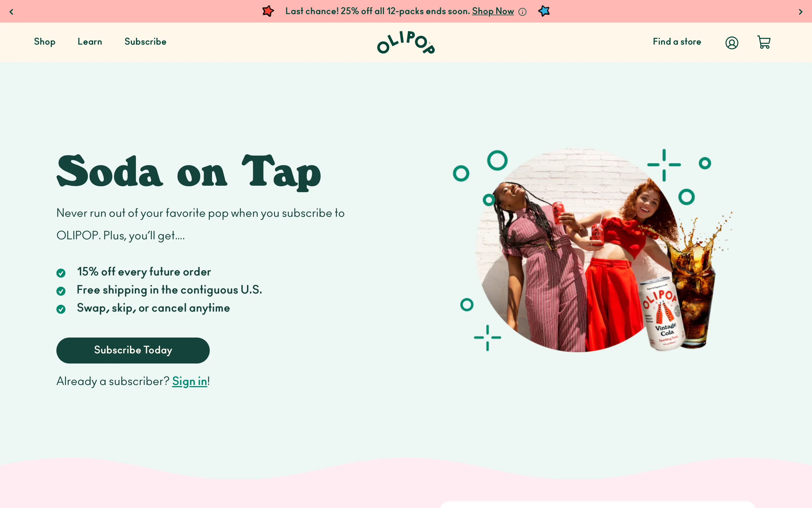Click the Find a store link
Viewport: 812px width, 508px height.
(677, 42)
